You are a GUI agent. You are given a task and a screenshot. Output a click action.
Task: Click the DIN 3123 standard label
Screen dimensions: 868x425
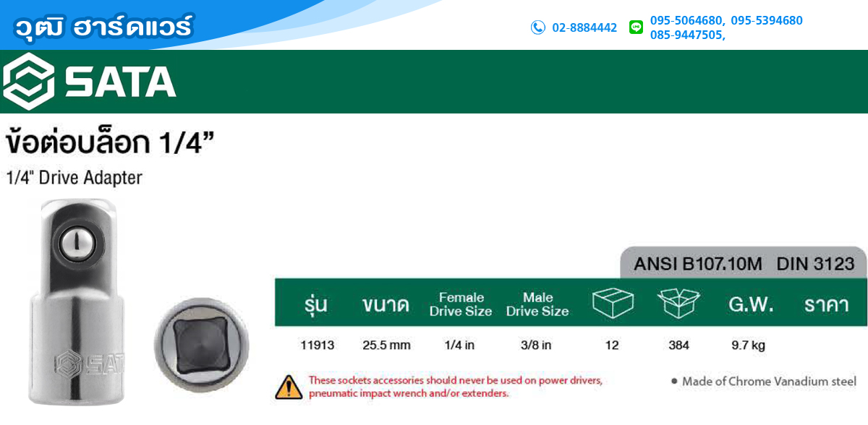tap(816, 264)
